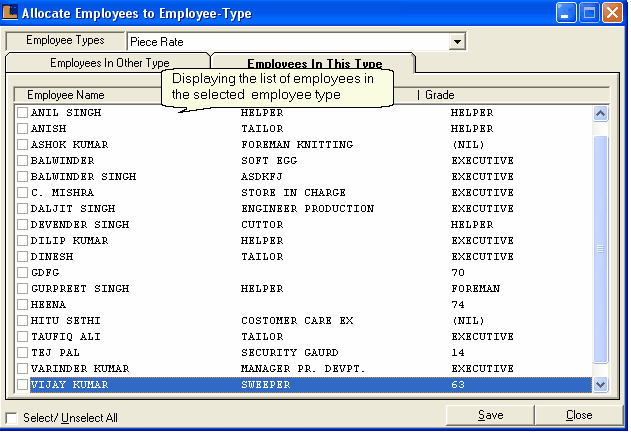This screenshot has width=631, height=434.
Task: Enable the VARINDER KUMAR checkbox
Action: pos(23,368)
